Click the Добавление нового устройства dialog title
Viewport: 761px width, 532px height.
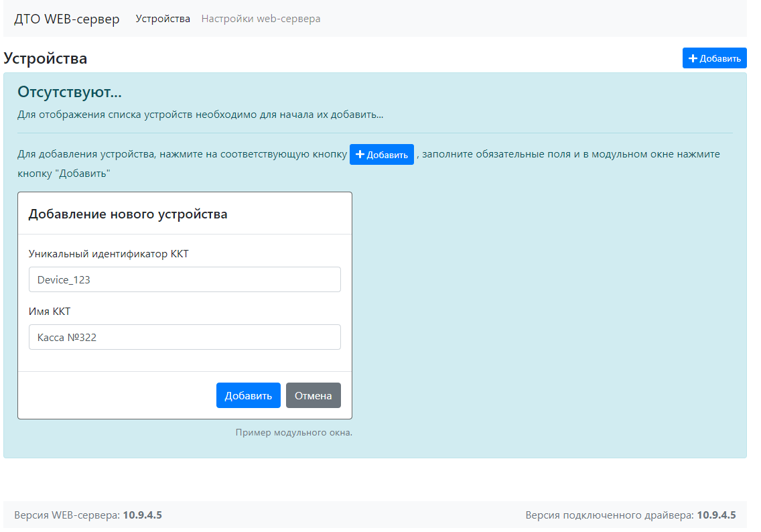tap(128, 214)
